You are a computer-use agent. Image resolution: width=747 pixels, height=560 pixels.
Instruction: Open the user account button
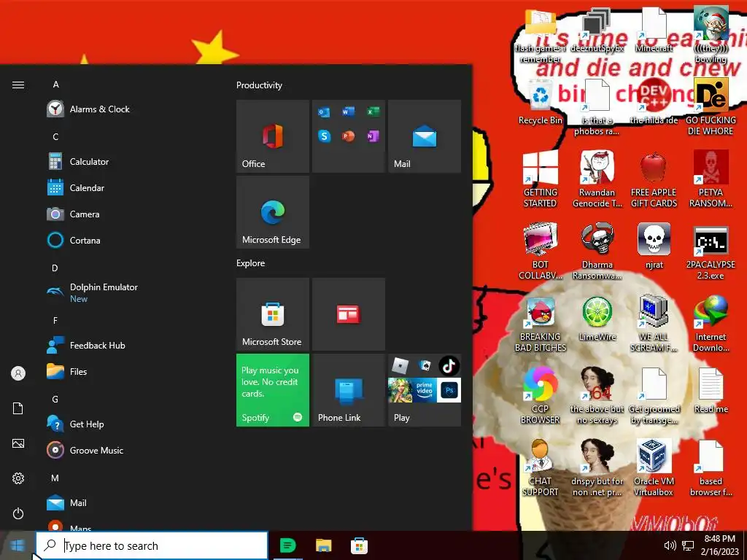click(x=18, y=373)
